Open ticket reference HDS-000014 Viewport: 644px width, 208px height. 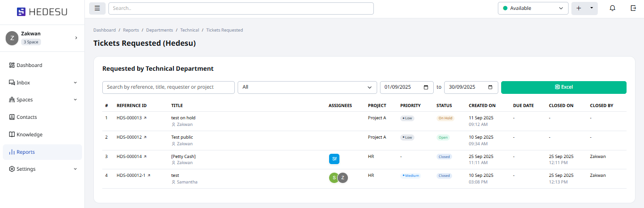point(129,157)
